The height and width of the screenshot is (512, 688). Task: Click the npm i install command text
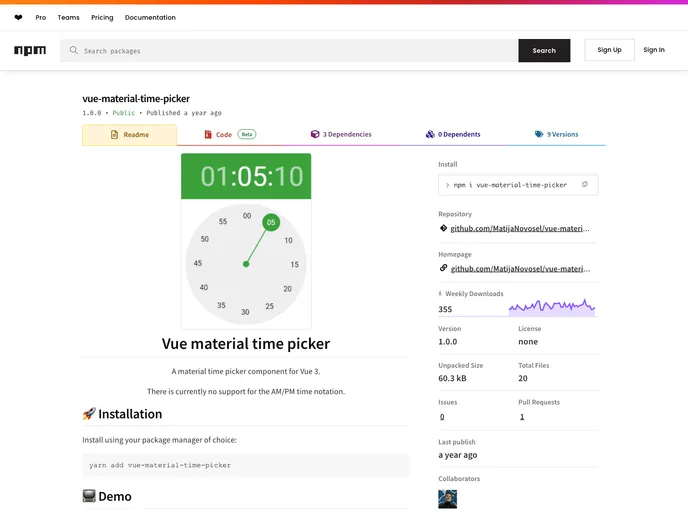[x=510, y=185]
